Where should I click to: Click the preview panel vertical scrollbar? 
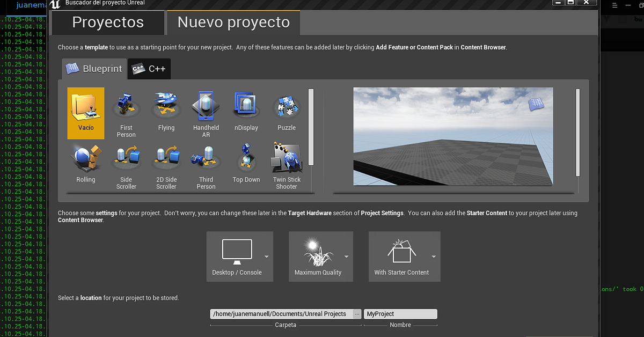click(x=578, y=132)
